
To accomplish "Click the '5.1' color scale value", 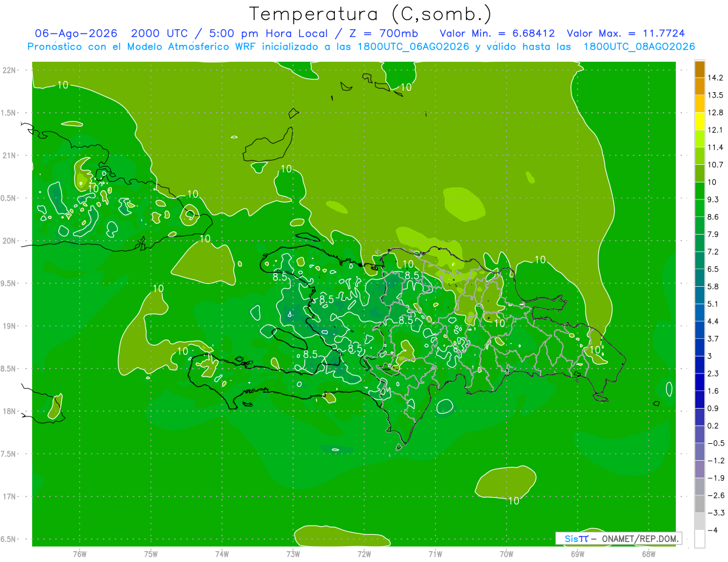I will tap(713, 304).
